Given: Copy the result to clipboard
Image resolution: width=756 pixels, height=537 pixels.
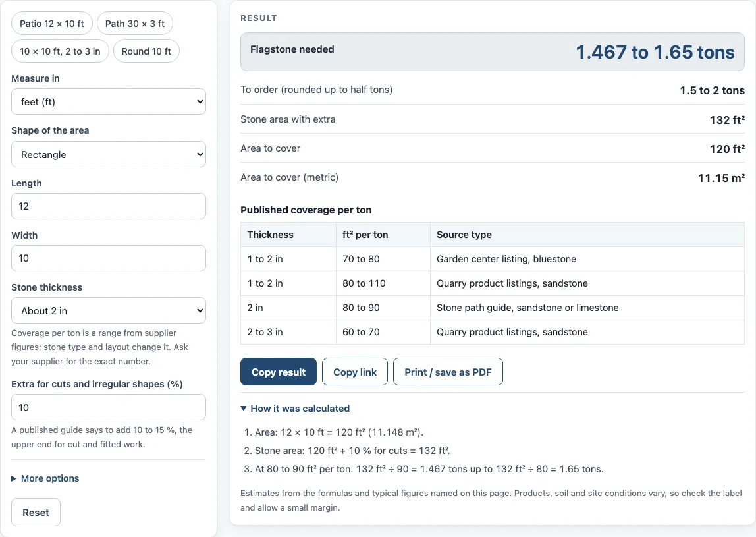Looking at the screenshot, I should click(x=279, y=372).
